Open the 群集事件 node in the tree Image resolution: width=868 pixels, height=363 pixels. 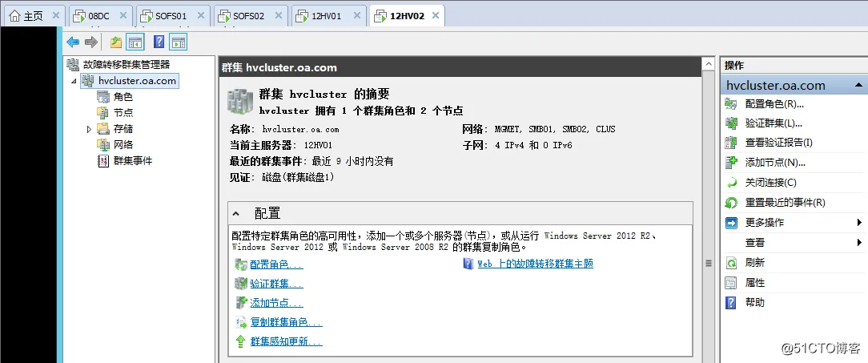133,161
